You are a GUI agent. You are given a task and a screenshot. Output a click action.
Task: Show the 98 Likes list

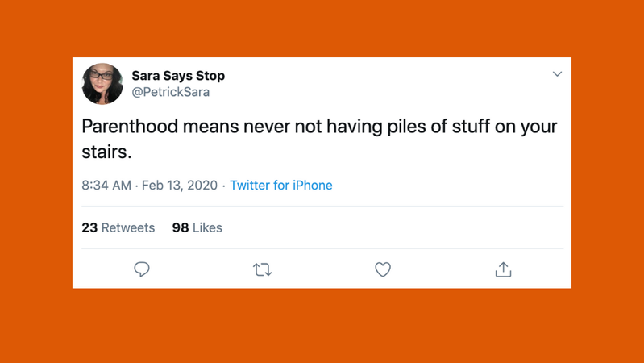(x=197, y=228)
